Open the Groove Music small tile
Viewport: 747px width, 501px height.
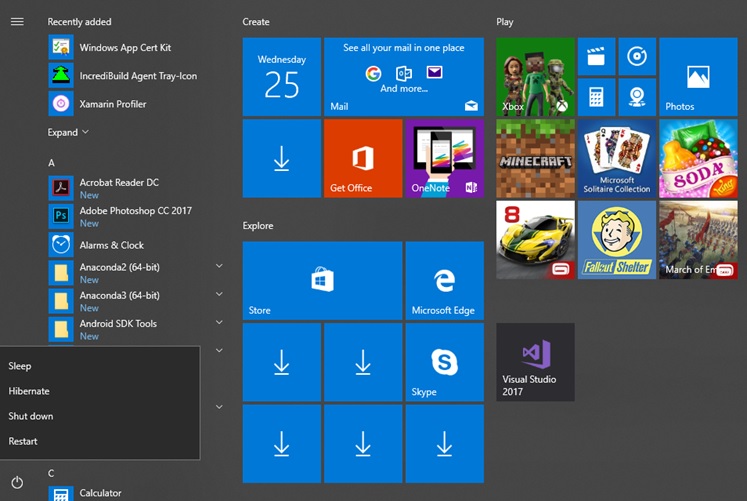pyautogui.click(x=636, y=56)
